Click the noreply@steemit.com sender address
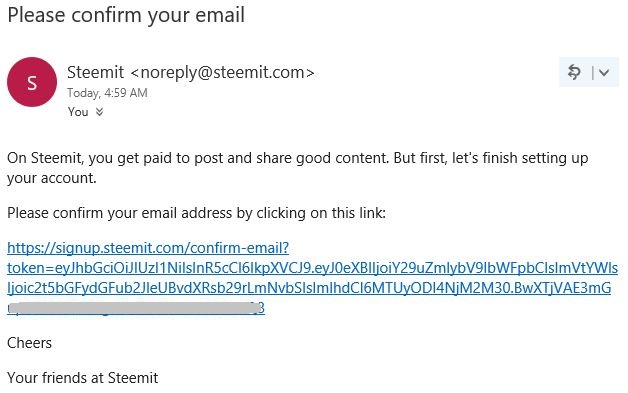Screen dimensions: 628x393 [x=222, y=73]
